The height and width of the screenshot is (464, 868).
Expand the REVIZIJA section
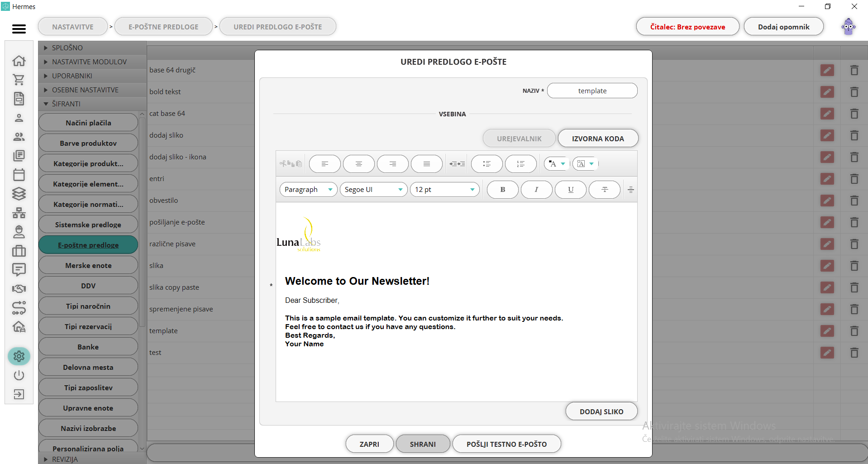[92, 459]
